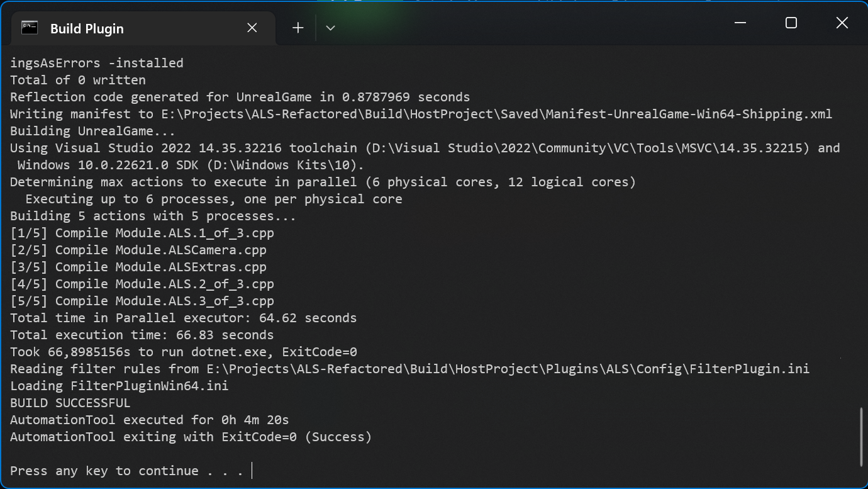This screenshot has height=489, width=868.
Task: Click the Visual Studio 2022 toolchain line
Action: pos(252,148)
